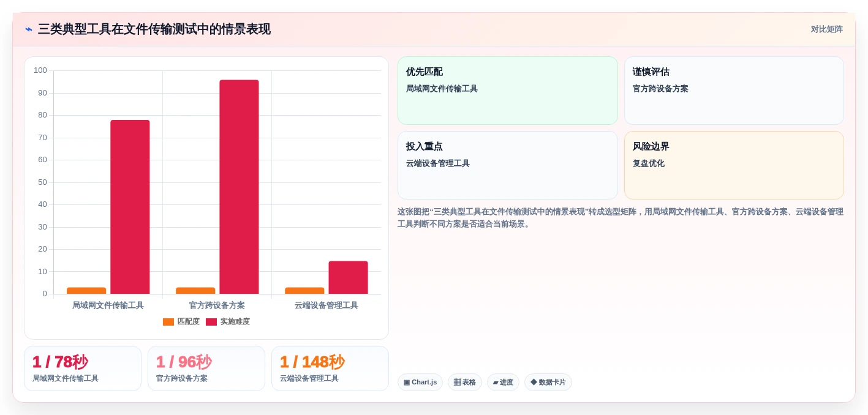The height and width of the screenshot is (415, 868).
Task: Click the chart title 三类典型工具在文件传输测试中的情景表现
Action: (154, 29)
